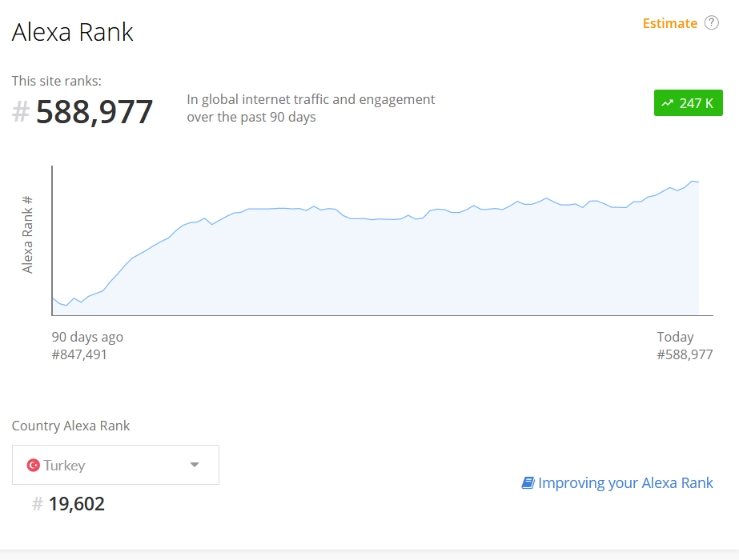Click the upward trend arrow icon

click(668, 102)
